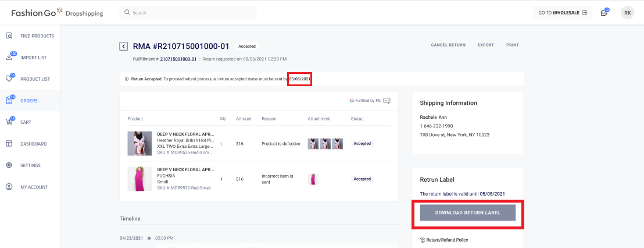This screenshot has height=248, width=644.
Task: Open the RK user avatar menu
Action: click(x=627, y=12)
